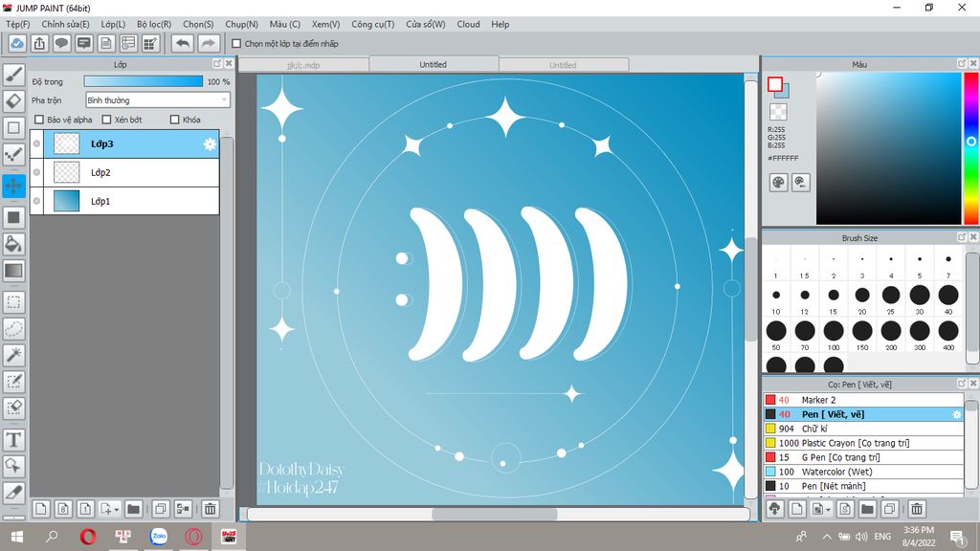This screenshot has width=980, height=551.
Task: Choose the 'Chữ kí' brush
Action: (863, 429)
